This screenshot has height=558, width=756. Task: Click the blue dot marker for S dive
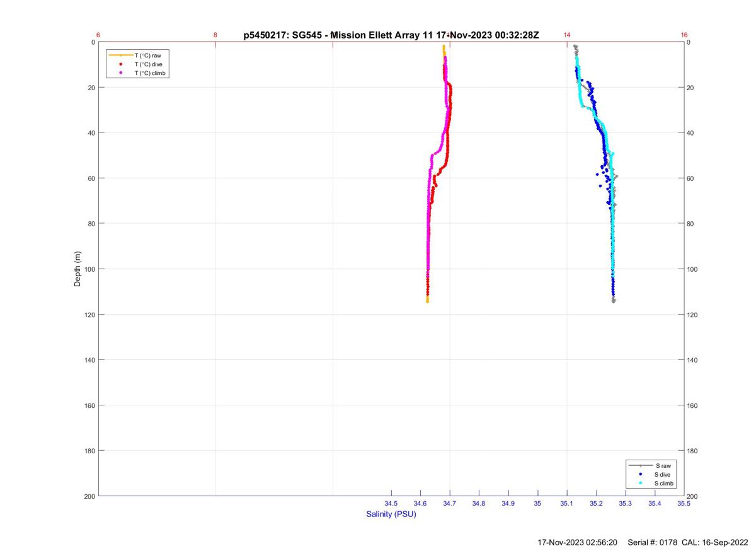click(640, 474)
